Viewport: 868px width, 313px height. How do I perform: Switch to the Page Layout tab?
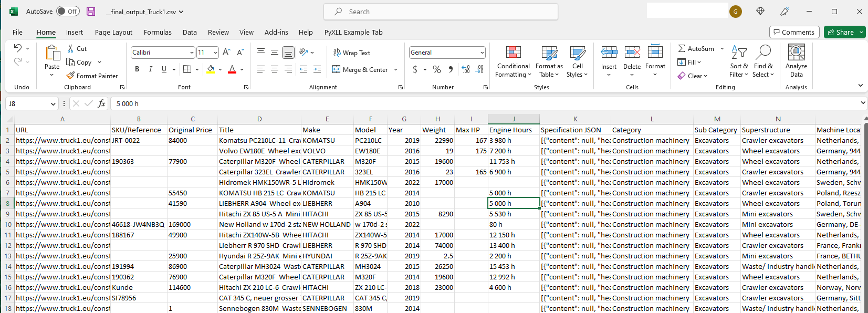coord(113,32)
